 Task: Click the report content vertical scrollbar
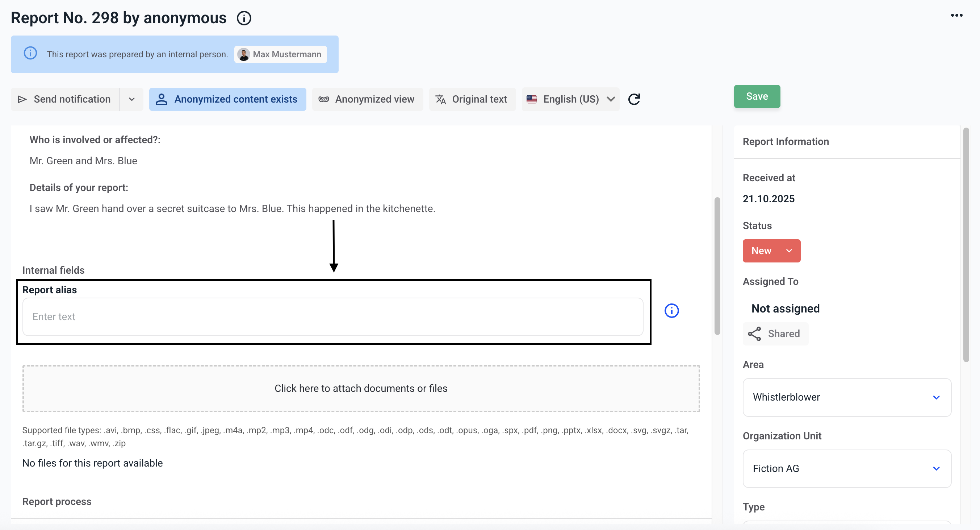[717, 266]
